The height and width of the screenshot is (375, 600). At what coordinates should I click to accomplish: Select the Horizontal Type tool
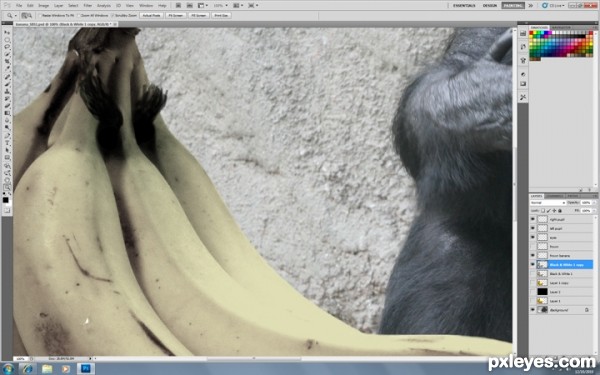tap(7, 143)
